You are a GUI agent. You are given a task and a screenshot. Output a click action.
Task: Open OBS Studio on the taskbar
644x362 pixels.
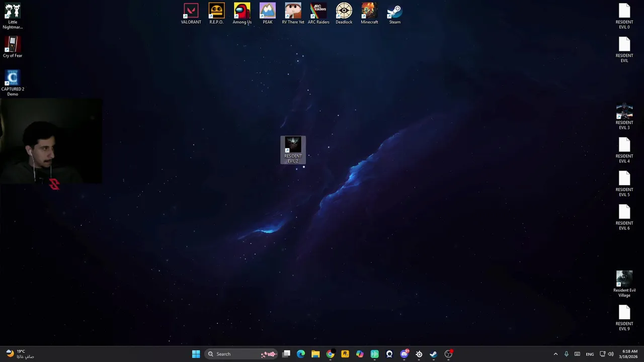448,354
